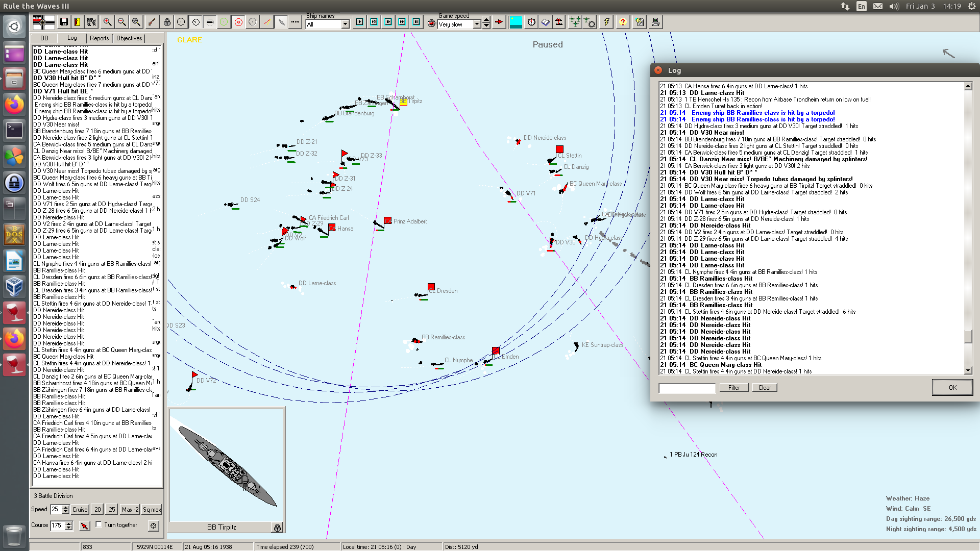Click the save game floppy icon
This screenshot has height=551, width=980.
tap(64, 22)
